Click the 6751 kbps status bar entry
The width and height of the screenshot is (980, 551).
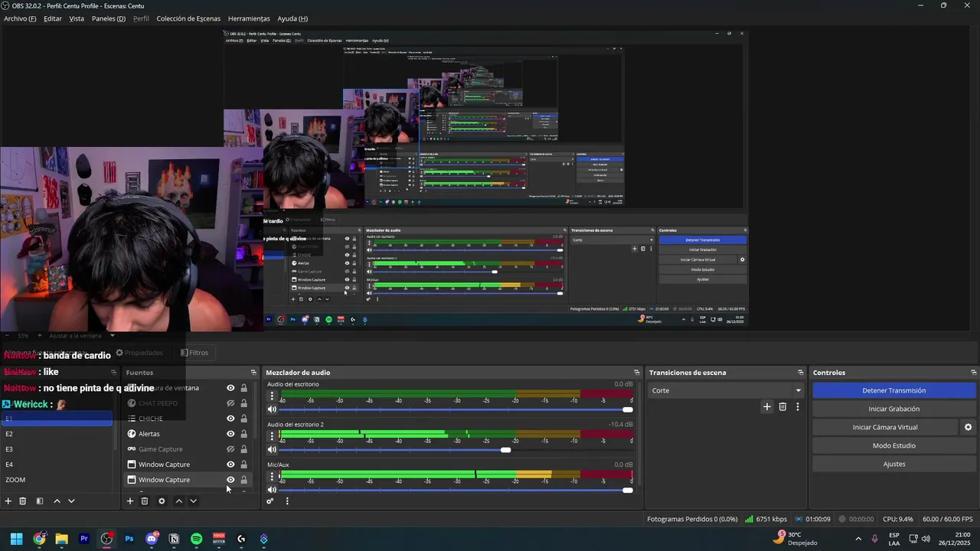click(766, 519)
